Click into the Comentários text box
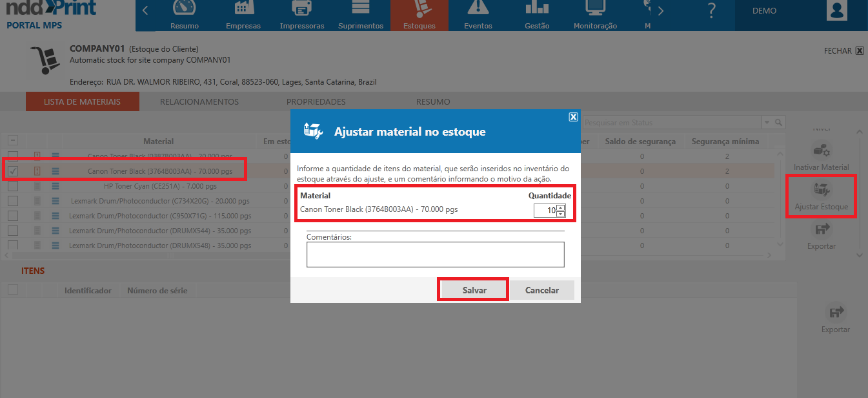The height and width of the screenshot is (398, 868). (435, 255)
